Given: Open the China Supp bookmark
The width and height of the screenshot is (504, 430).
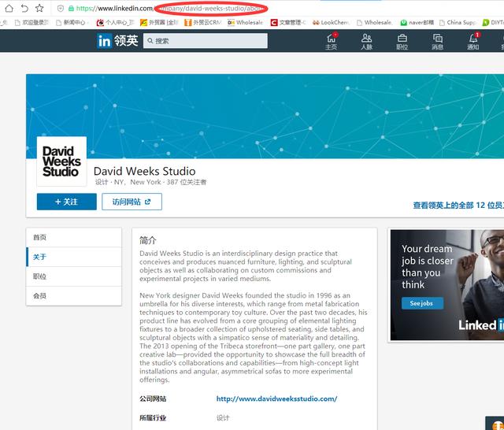Looking at the screenshot, I should click(x=458, y=23).
